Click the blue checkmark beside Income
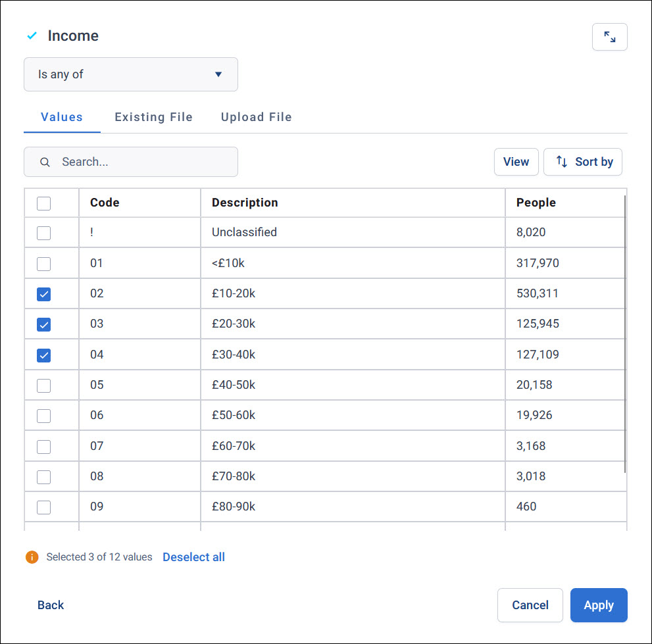This screenshot has height=644, width=652. coord(32,36)
